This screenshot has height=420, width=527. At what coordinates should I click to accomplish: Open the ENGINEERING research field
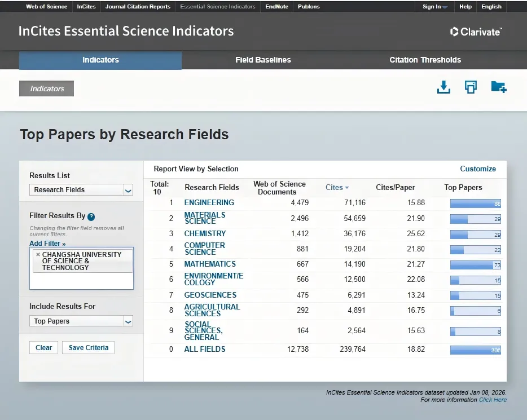209,203
